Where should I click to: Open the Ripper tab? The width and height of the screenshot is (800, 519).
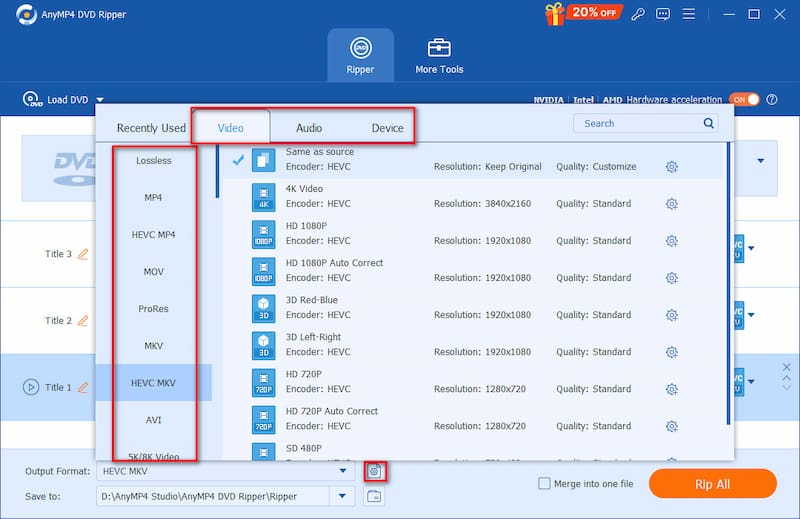pos(360,55)
